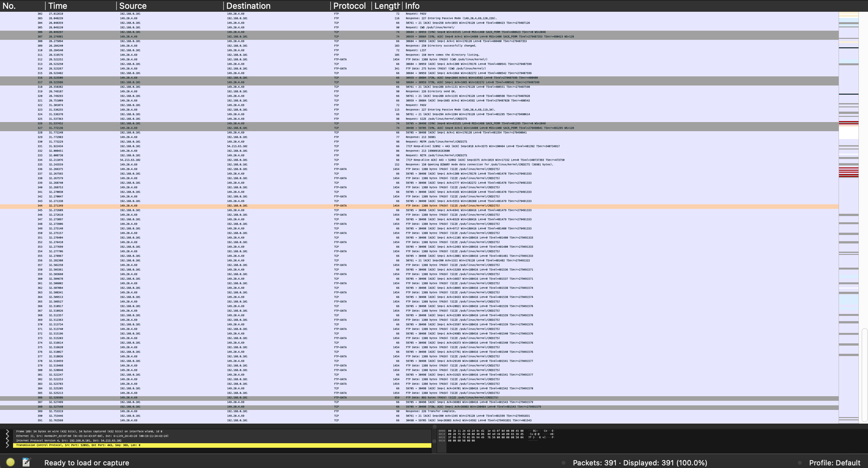Sort packets by the Source column
The width and height of the screenshot is (868, 468).
[132, 6]
